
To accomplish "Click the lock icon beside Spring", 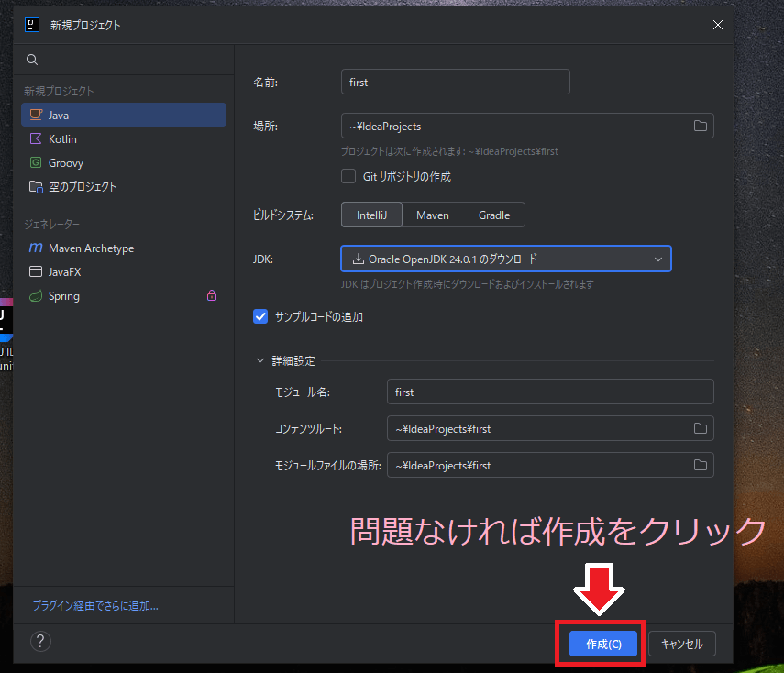I will pos(212,295).
